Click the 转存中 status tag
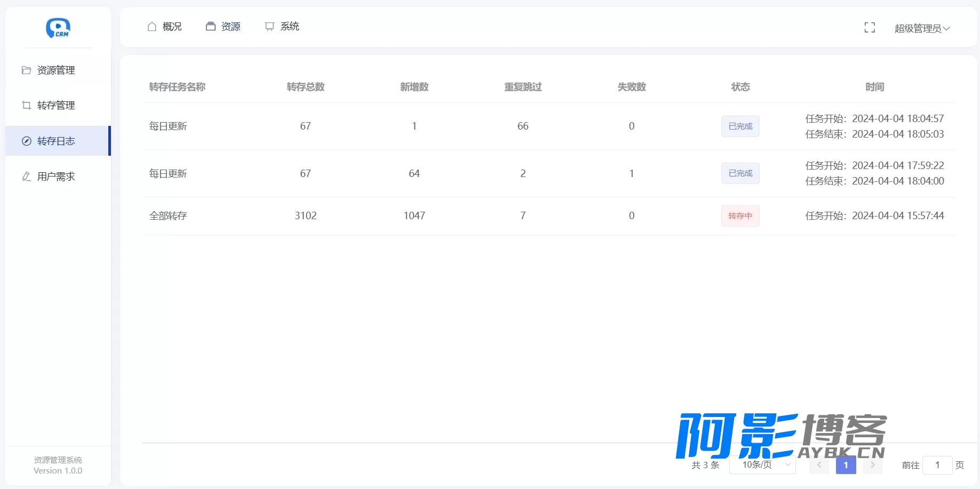The height and width of the screenshot is (489, 980). tap(740, 216)
